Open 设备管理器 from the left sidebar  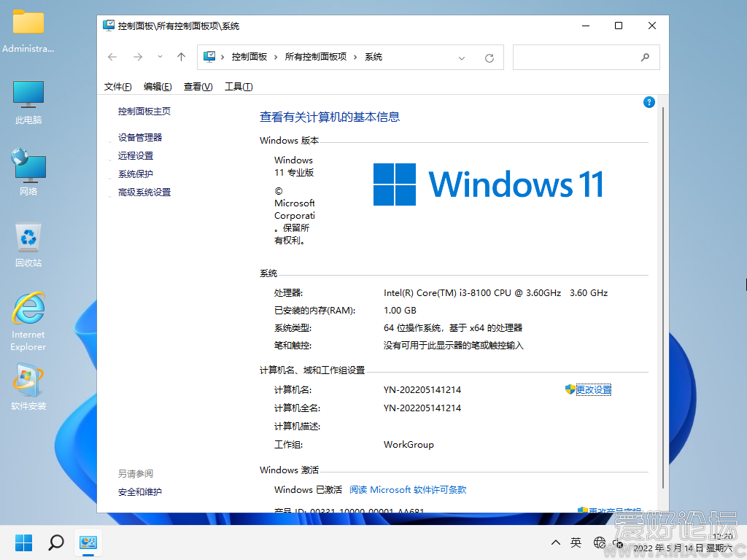[x=140, y=137]
